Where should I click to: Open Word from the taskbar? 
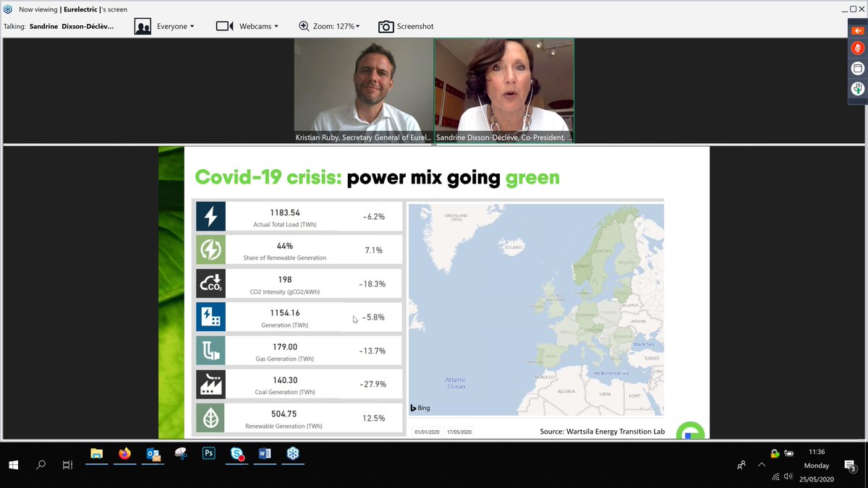(264, 455)
